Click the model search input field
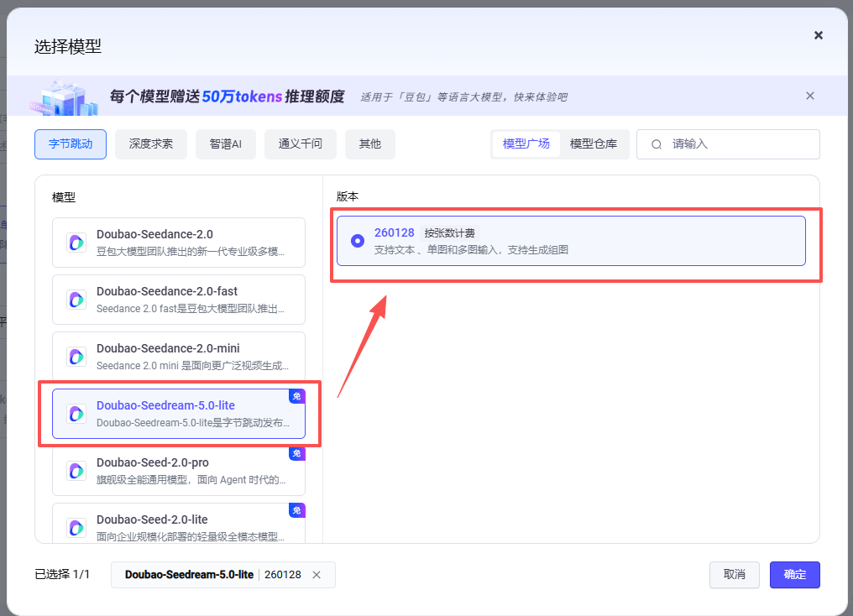 tap(728, 144)
